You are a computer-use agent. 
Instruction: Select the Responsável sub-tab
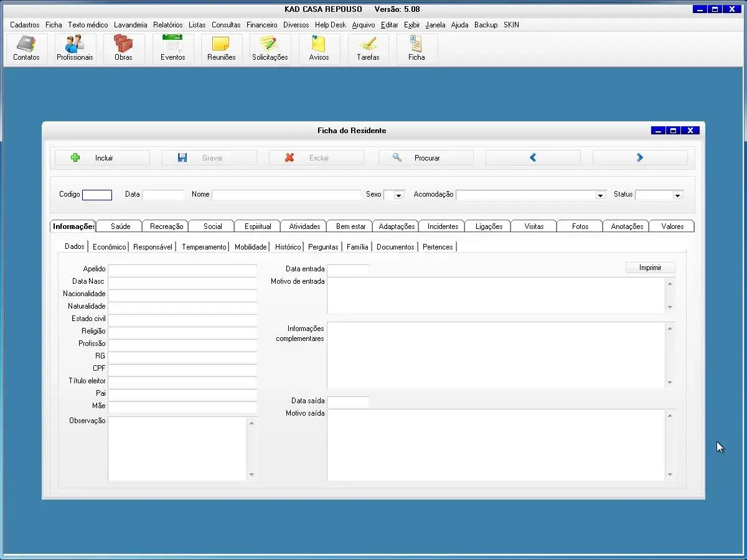point(153,247)
